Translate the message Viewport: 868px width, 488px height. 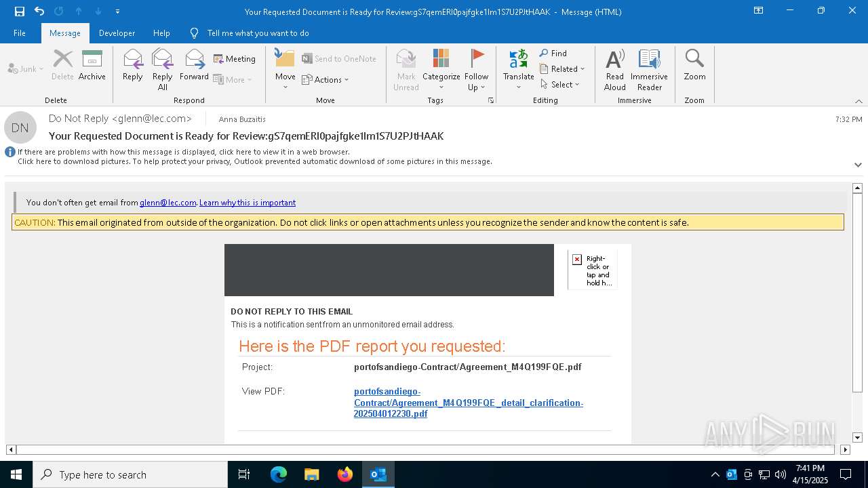(x=519, y=69)
